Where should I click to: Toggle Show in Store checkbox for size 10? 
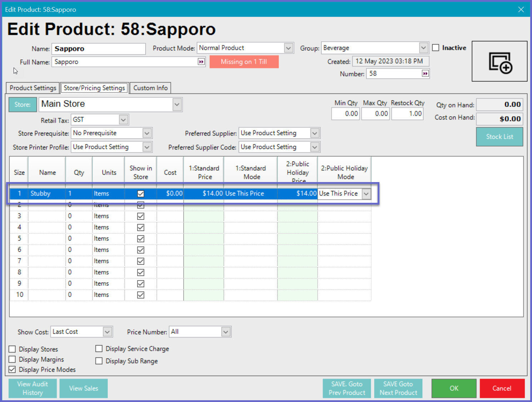coord(141,295)
